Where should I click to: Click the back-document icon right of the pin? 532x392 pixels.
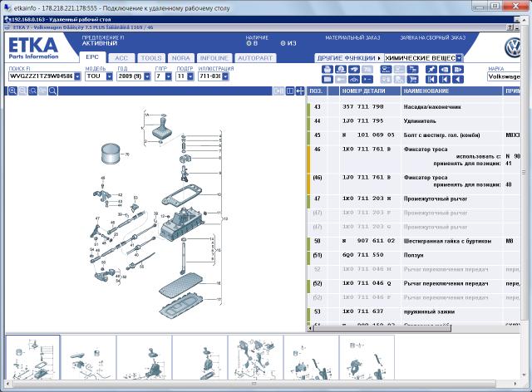tap(445, 70)
